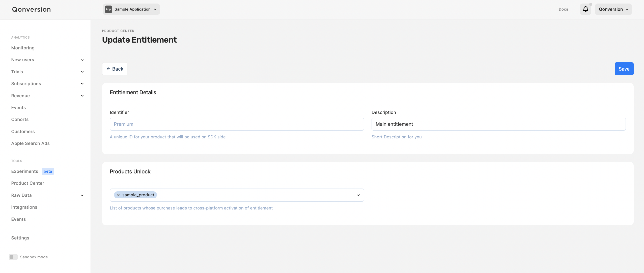This screenshot has width=644, height=273.
Task: Expand Subscriptions sidebar chevron
Action: point(82,84)
